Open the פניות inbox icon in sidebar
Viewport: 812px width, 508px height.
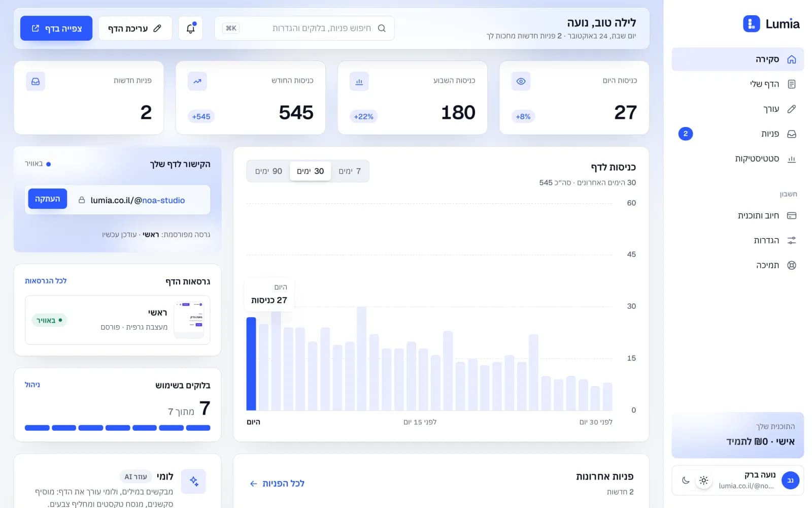pyautogui.click(x=791, y=134)
